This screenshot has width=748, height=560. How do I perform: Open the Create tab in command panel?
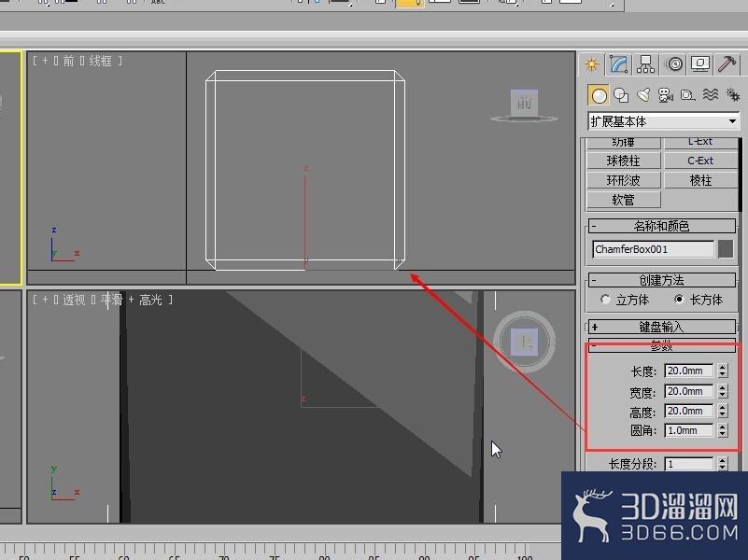click(x=591, y=64)
